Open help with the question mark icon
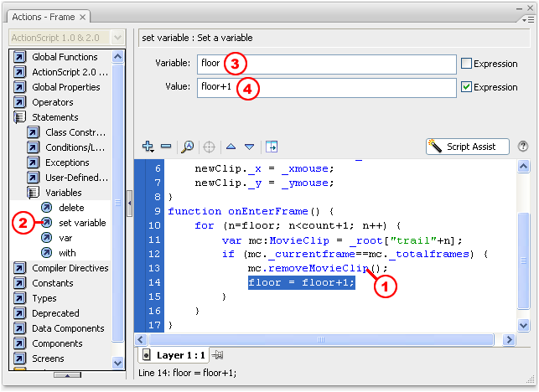 click(523, 147)
